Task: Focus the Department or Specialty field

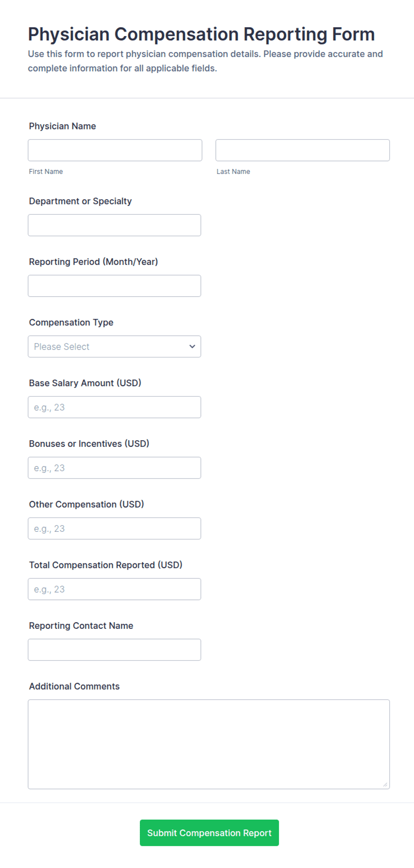Action: click(x=114, y=225)
